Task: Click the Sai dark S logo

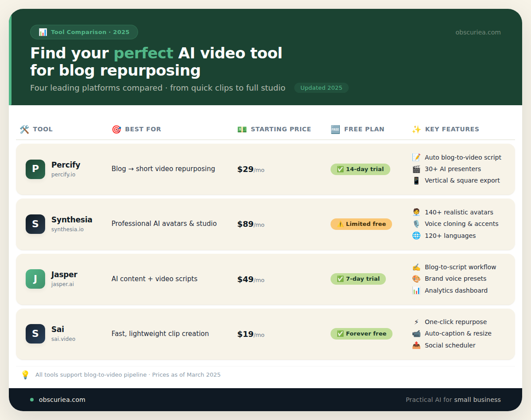Action: point(35,334)
